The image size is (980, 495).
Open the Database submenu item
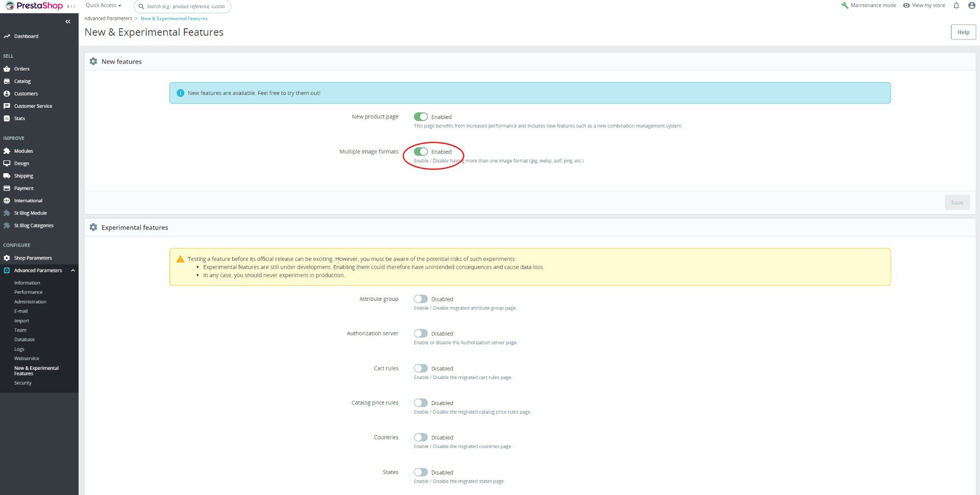[x=24, y=340]
